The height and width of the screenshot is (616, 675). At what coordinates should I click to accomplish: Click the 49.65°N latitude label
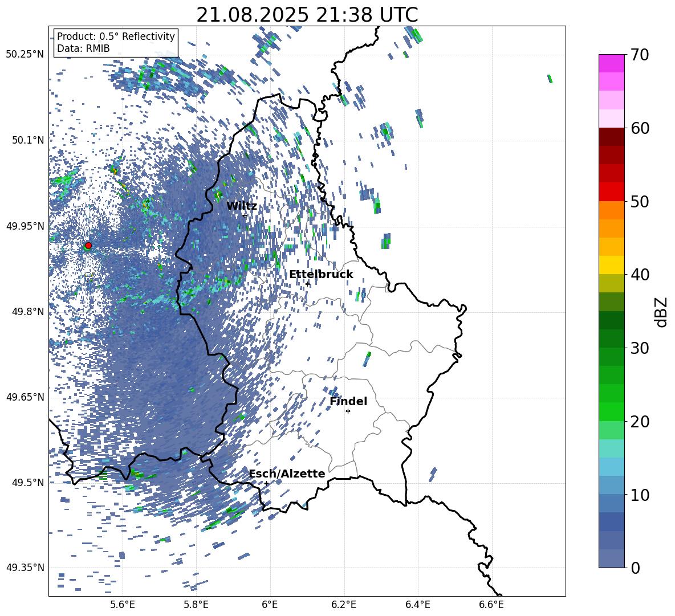(25, 397)
